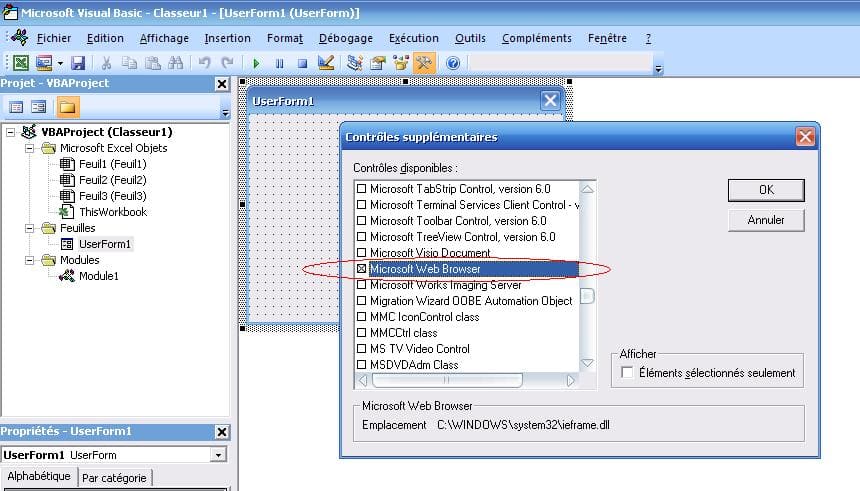This screenshot has width=860, height=491.
Task: Switch to Microsoft Excel view icon
Action: click(x=21, y=63)
